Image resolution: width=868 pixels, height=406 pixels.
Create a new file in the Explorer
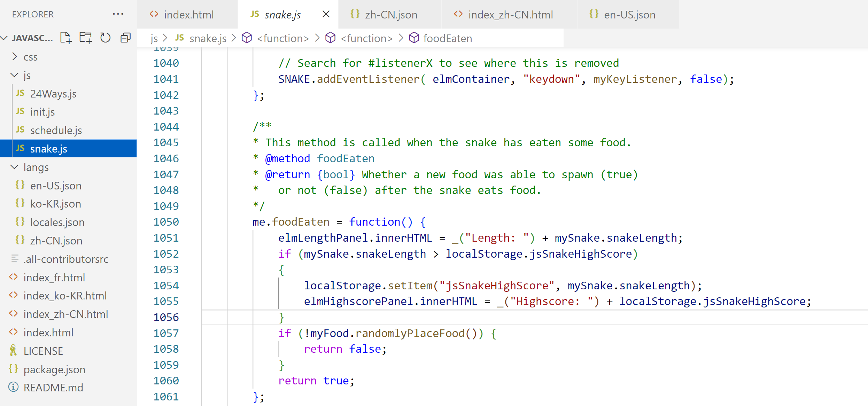coord(65,38)
